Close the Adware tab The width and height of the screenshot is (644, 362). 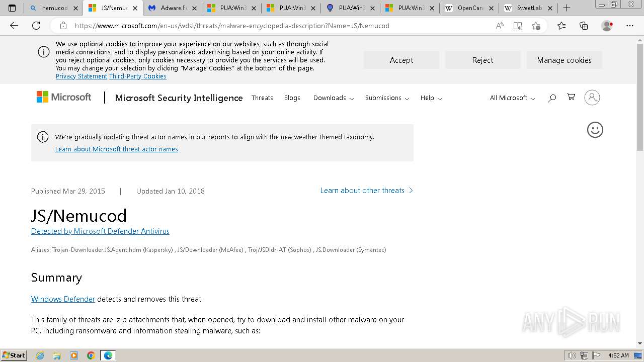pos(194,8)
